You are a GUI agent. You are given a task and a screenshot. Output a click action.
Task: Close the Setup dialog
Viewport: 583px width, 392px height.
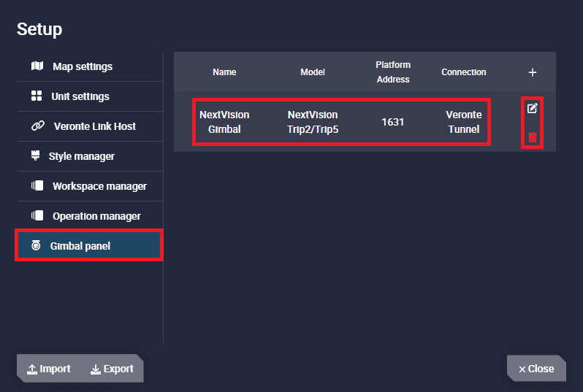click(536, 369)
